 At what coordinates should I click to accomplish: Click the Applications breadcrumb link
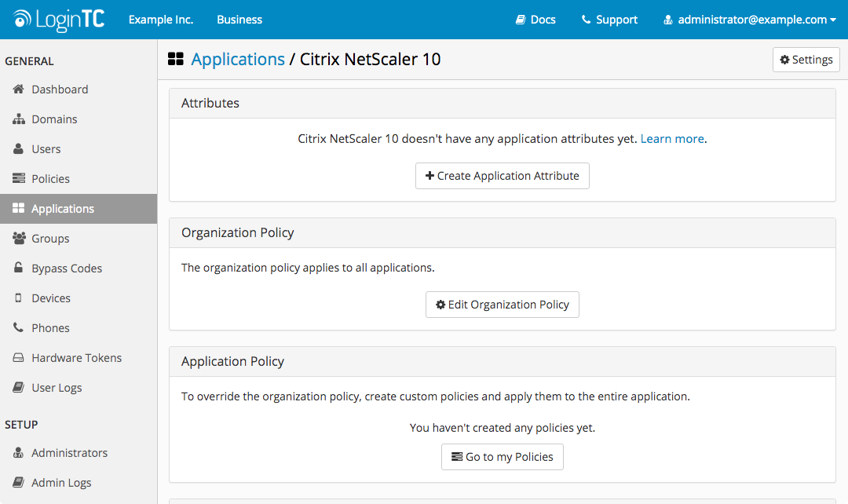[238, 59]
